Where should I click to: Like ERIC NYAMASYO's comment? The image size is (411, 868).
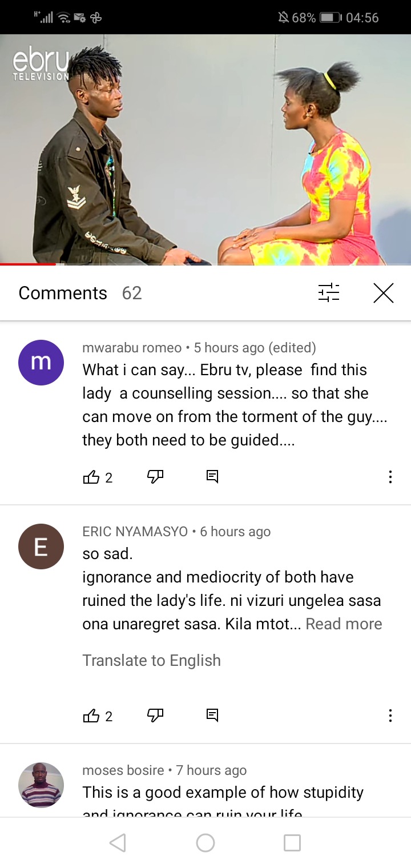pos(91,716)
